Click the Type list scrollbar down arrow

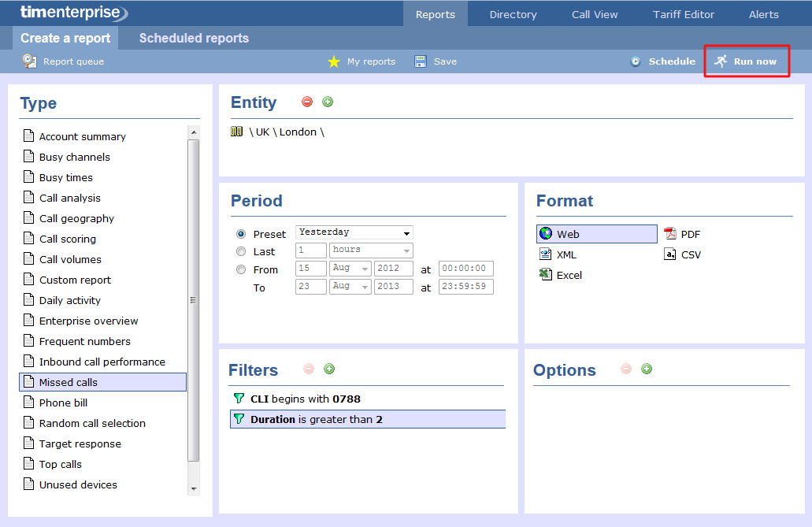click(194, 489)
